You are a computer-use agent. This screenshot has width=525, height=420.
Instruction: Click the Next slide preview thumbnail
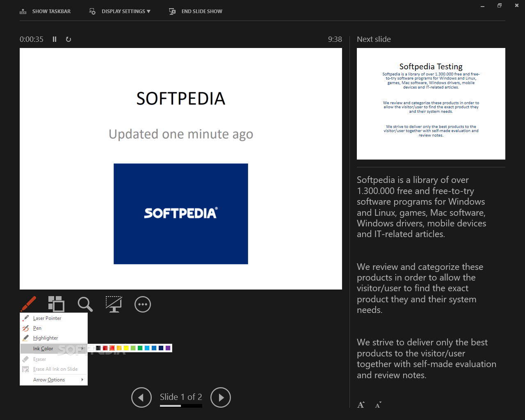[x=431, y=104]
